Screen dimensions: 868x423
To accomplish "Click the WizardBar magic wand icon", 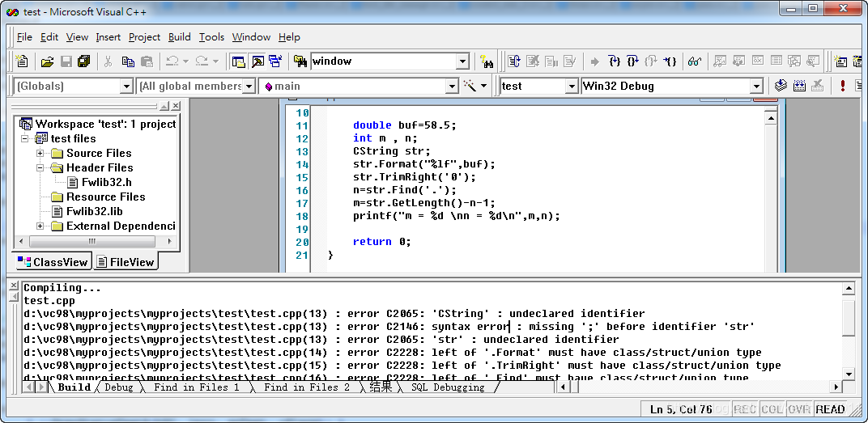I will pos(470,86).
